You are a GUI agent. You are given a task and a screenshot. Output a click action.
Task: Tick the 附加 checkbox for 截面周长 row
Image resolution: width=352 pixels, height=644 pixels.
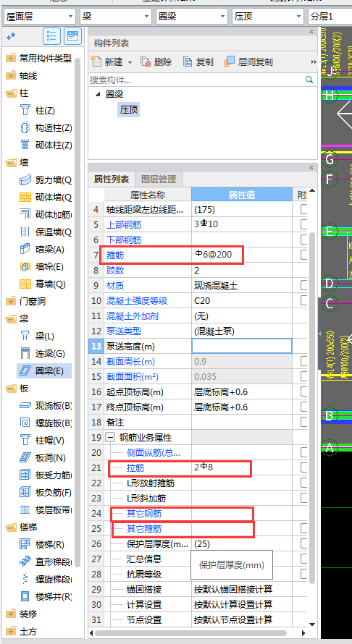click(x=305, y=361)
